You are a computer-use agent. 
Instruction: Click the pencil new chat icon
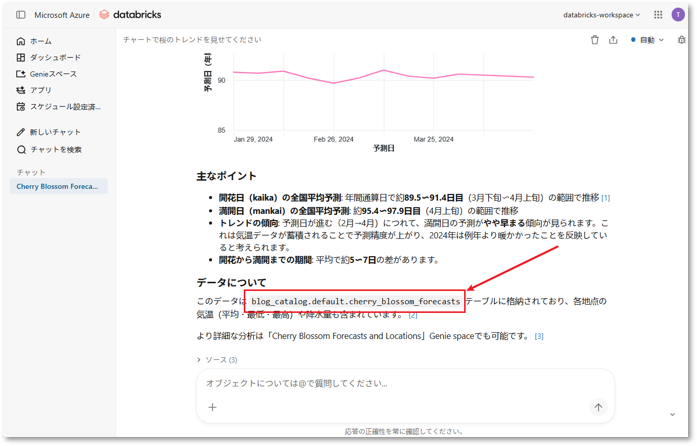(x=20, y=132)
